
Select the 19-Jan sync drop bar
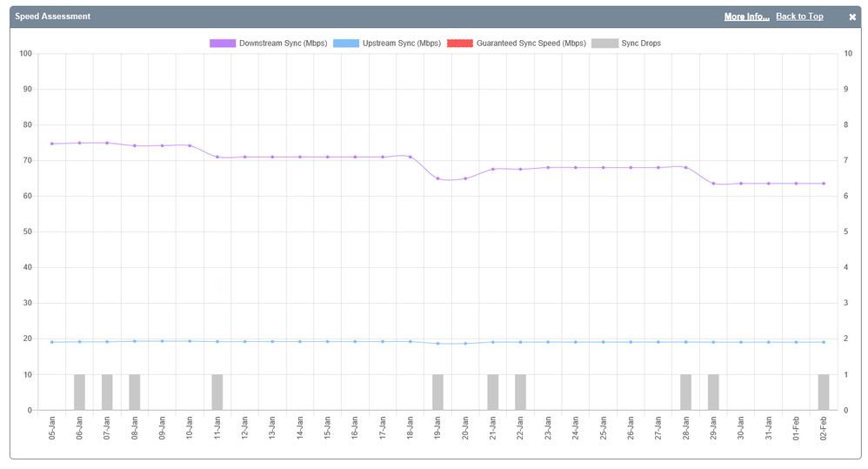[x=437, y=392]
